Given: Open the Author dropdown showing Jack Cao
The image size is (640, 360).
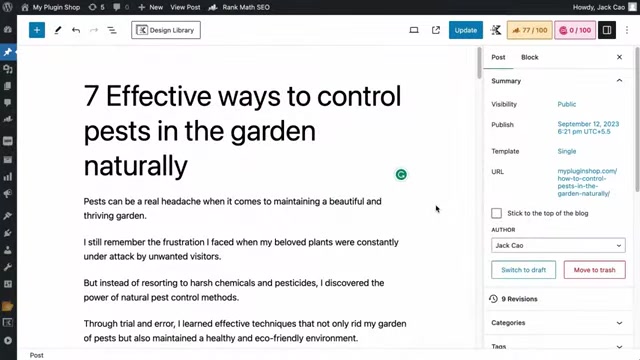Looking at the screenshot, I should [x=558, y=245].
